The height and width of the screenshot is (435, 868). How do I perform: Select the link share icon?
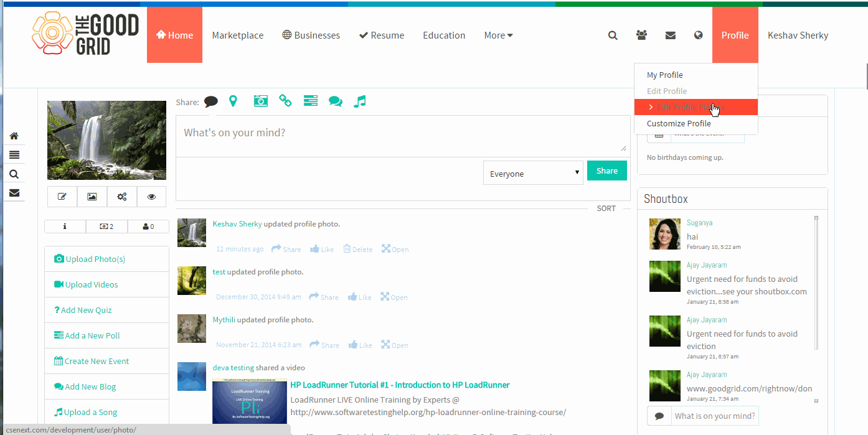pos(285,101)
